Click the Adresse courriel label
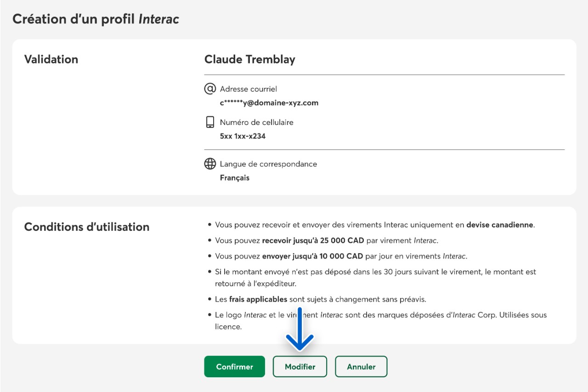The image size is (588, 392). (x=249, y=89)
